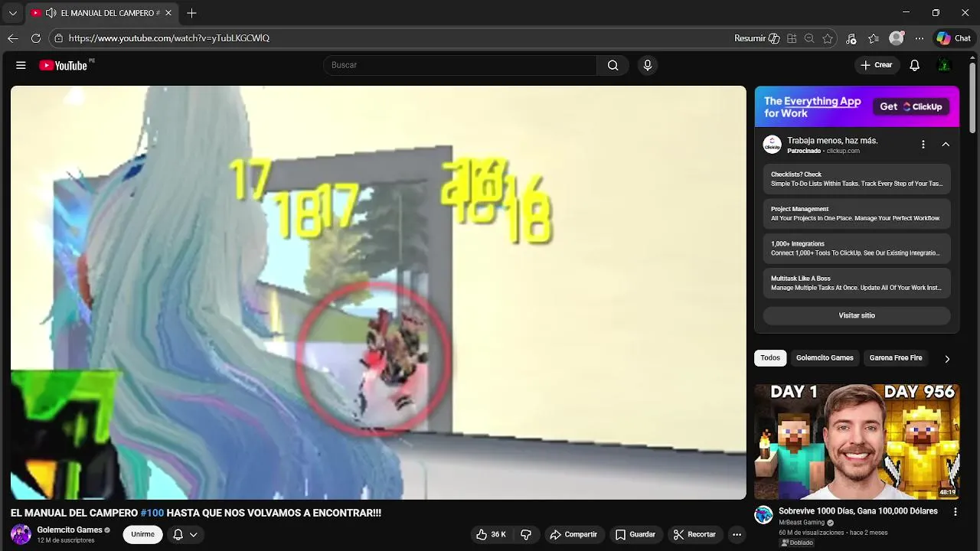Viewport: 980px width, 551px height.
Task: Collapse the ClickUp sponsored ad panel
Action: pos(946,145)
